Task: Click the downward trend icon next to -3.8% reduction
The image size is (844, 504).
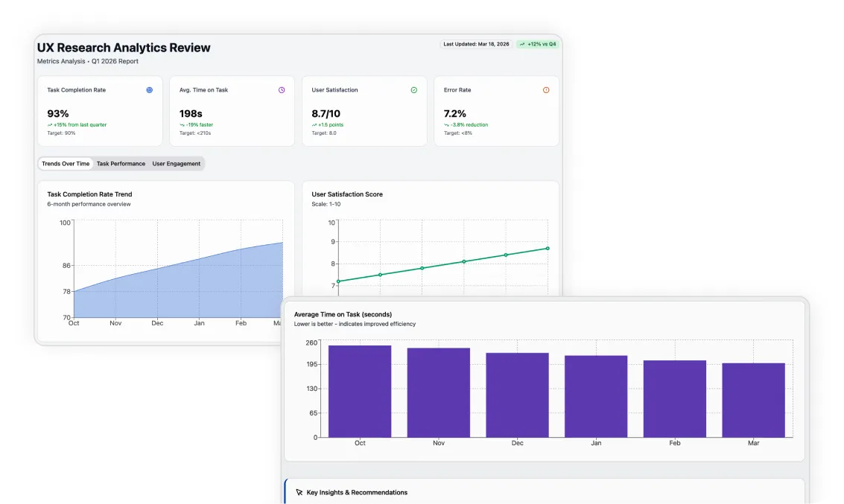Action: point(447,125)
